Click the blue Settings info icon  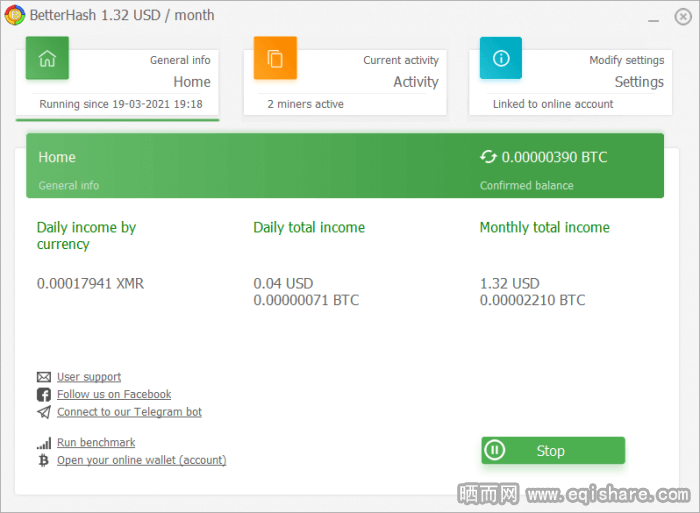[x=501, y=58]
